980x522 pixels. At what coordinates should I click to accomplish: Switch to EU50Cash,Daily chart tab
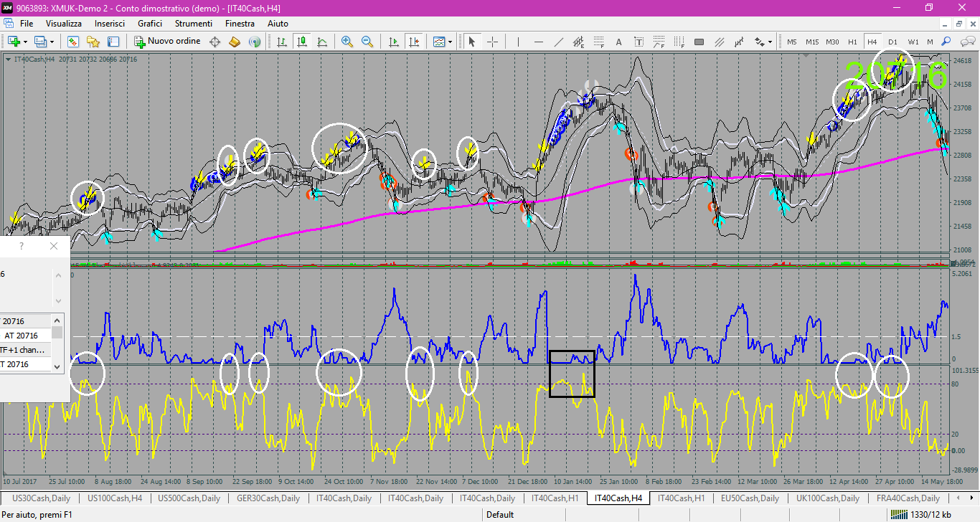(751, 498)
